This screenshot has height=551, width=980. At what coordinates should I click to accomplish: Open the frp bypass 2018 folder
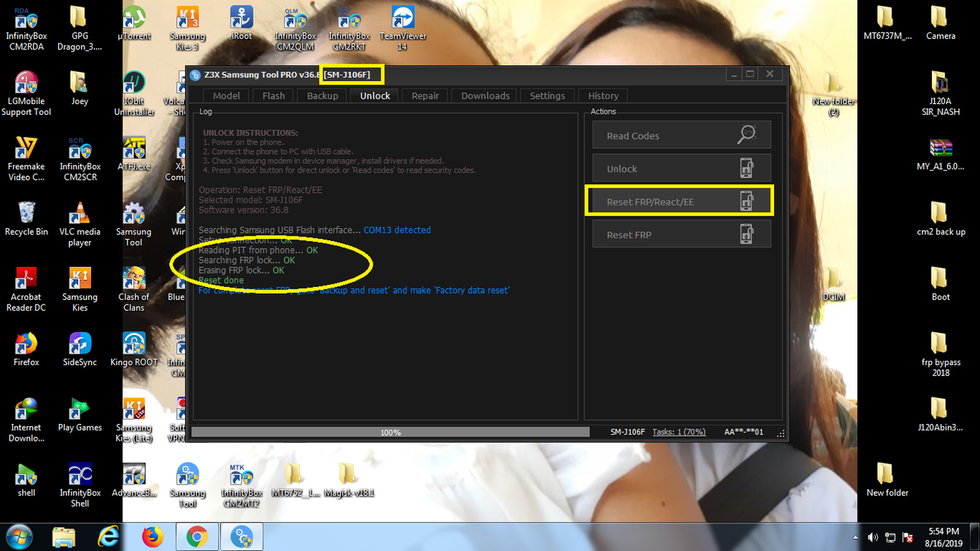coord(940,354)
